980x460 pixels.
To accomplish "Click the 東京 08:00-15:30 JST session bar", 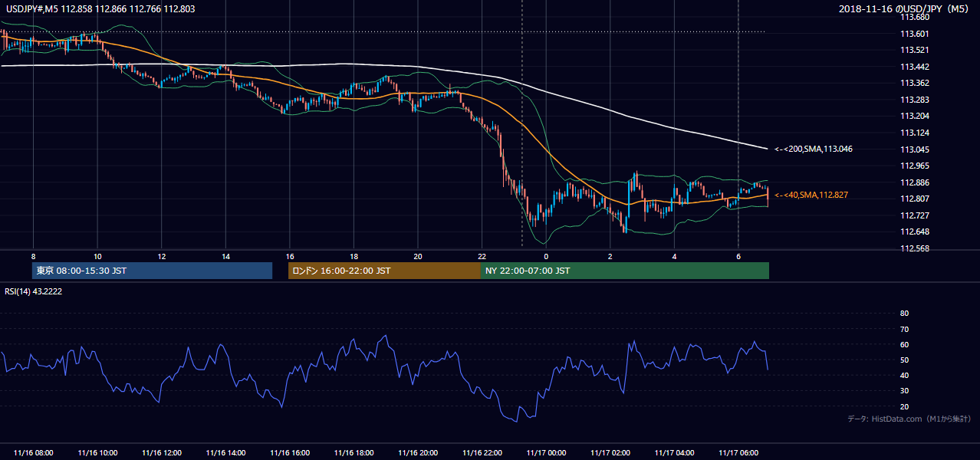I will click(x=152, y=271).
